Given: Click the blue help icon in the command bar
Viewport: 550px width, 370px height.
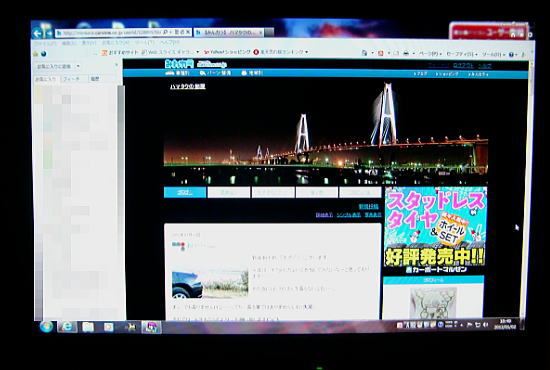Looking at the screenshot, I should click(511, 54).
